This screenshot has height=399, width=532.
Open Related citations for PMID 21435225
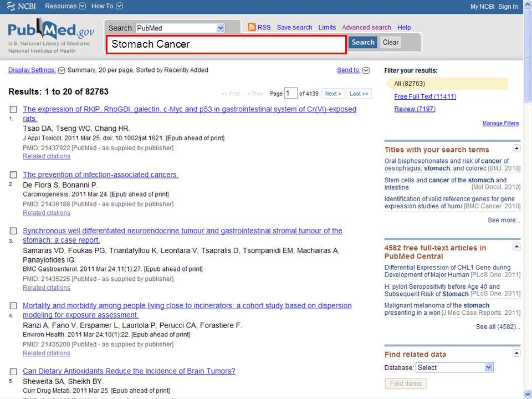pos(47,288)
